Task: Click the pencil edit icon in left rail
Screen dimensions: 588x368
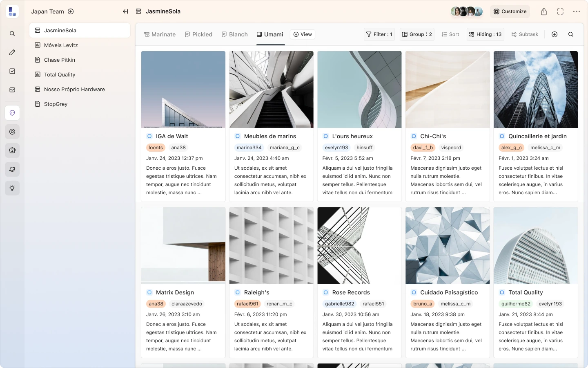Action: [x=12, y=52]
